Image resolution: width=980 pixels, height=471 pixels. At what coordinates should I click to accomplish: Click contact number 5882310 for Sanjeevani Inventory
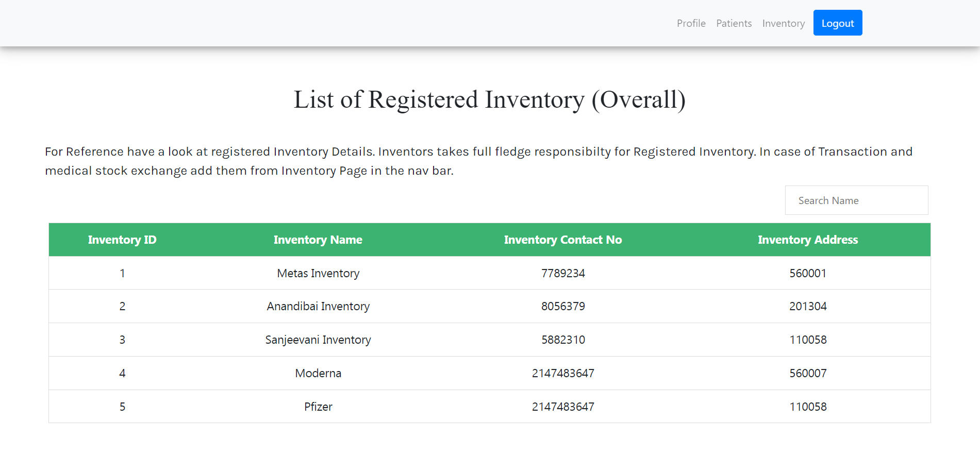(x=562, y=340)
